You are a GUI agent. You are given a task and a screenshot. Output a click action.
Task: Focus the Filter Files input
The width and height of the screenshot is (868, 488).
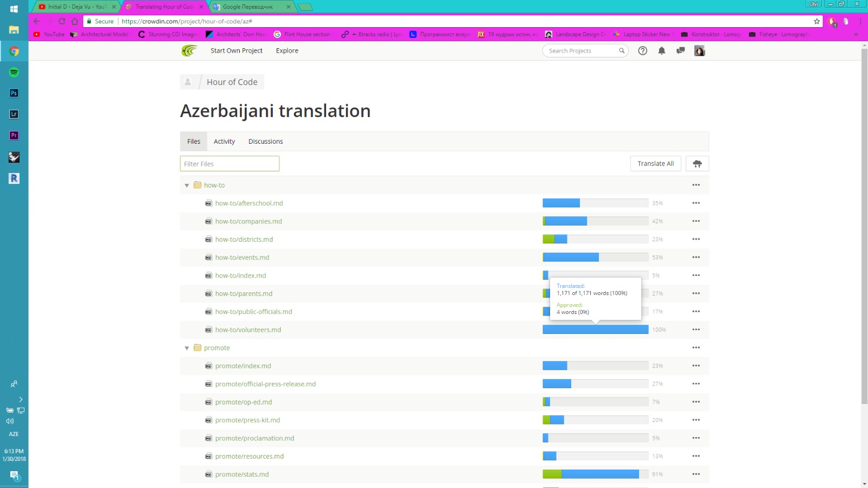[229, 164]
